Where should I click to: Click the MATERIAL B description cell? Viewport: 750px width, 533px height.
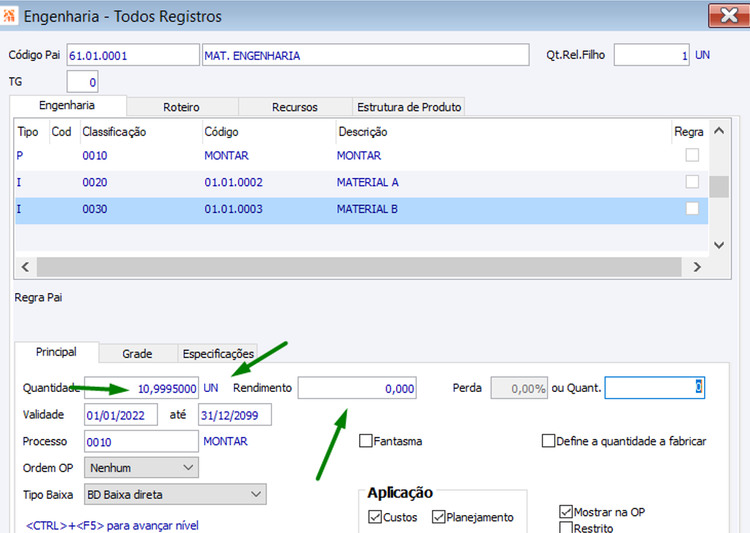pos(367,209)
